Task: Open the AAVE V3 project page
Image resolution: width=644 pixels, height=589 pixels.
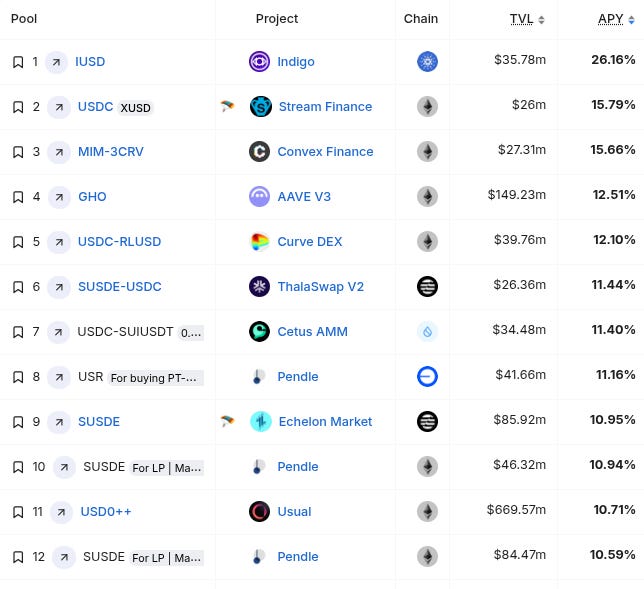Action: (x=304, y=197)
